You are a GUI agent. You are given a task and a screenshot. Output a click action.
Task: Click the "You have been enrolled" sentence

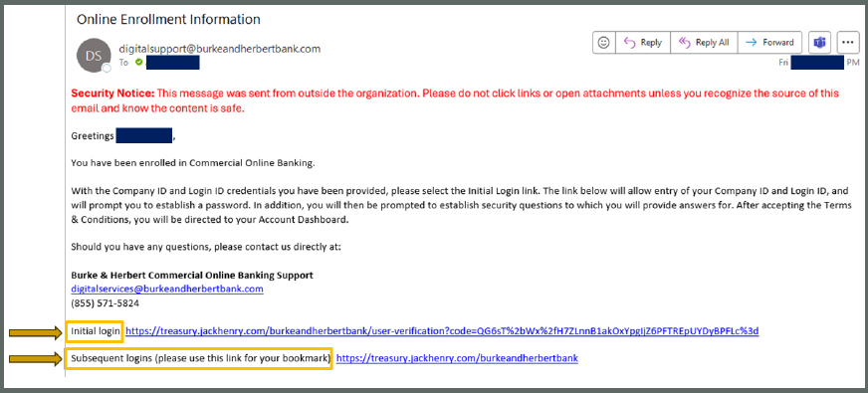pyautogui.click(x=193, y=163)
